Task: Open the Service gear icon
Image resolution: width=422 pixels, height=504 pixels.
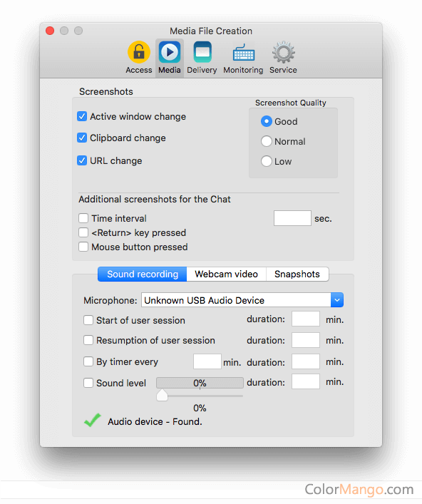Action: (283, 52)
